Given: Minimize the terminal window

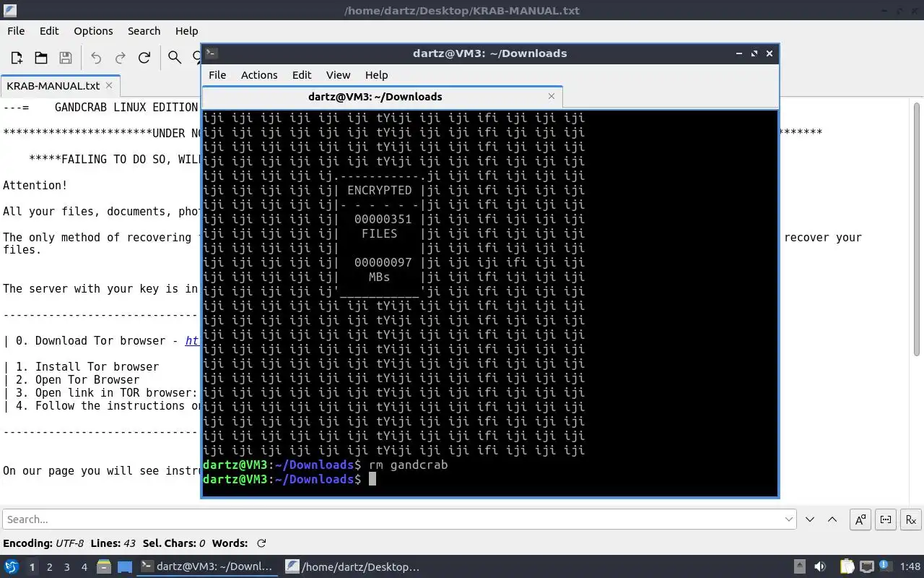Looking at the screenshot, I should coord(738,53).
